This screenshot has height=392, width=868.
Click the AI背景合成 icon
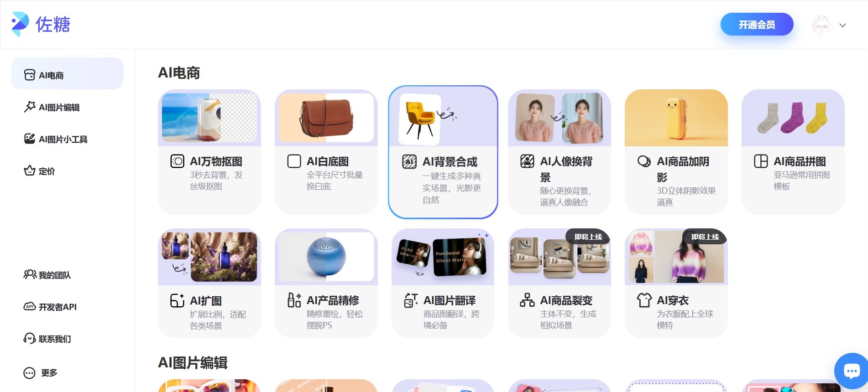point(409,161)
